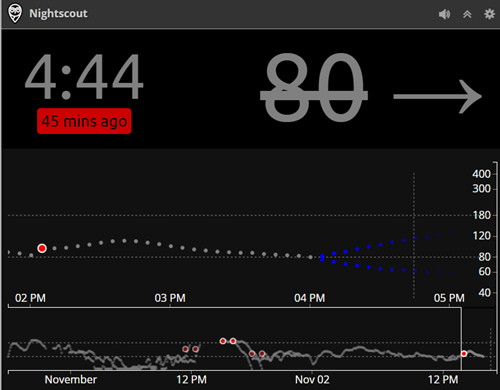This screenshot has height=390, width=500.
Task: Click the Nightscout owl logo icon
Action: tap(15, 13)
